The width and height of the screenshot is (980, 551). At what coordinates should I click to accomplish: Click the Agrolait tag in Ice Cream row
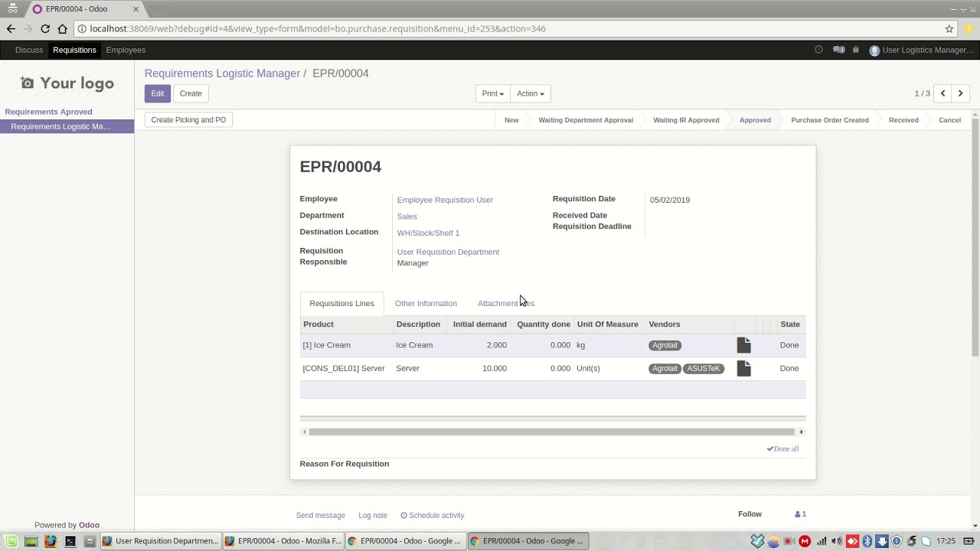coord(665,345)
